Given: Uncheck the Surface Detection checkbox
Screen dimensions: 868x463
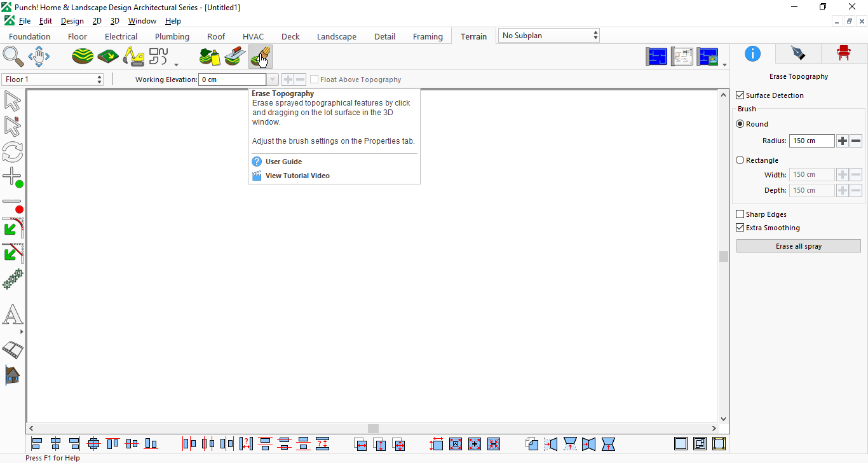Looking at the screenshot, I should (x=740, y=95).
